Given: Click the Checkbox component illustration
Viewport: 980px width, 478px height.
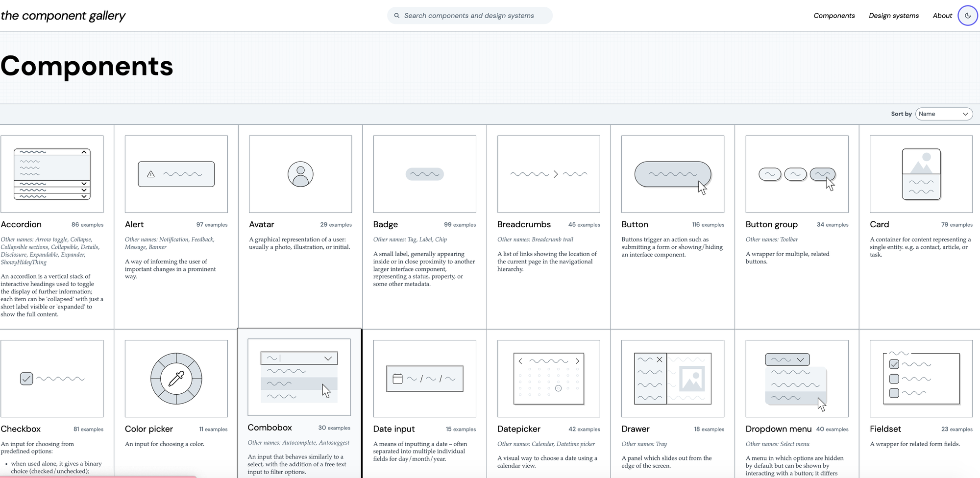Looking at the screenshot, I should (52, 379).
